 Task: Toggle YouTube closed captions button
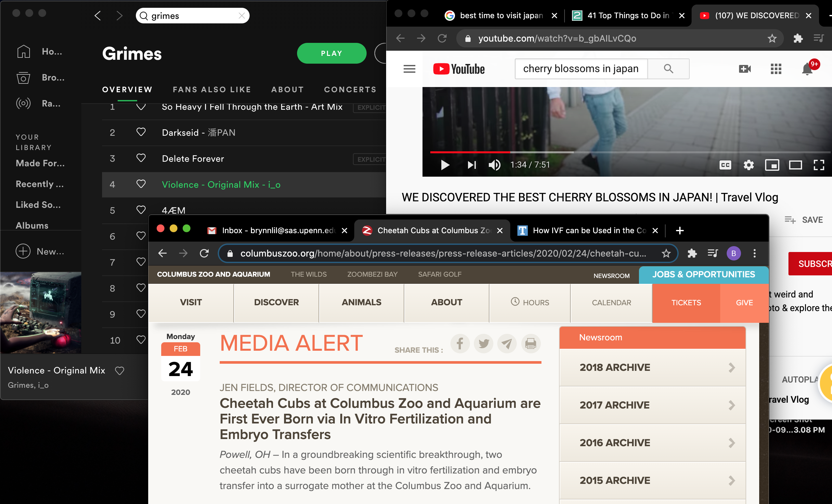[725, 165]
